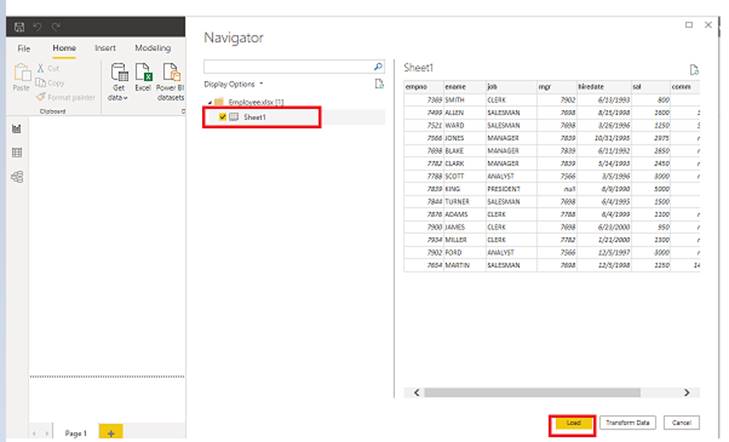Open the File menu

(x=24, y=48)
